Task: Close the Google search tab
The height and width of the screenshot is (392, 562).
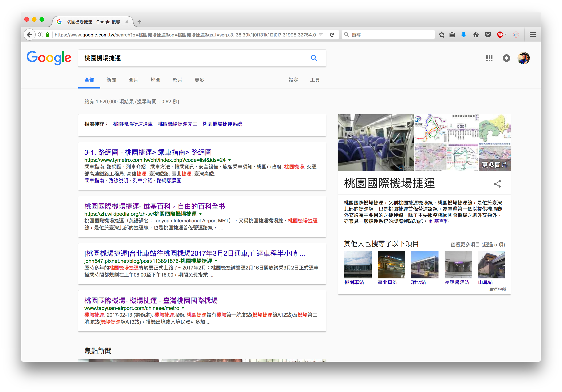Action: coord(127,21)
